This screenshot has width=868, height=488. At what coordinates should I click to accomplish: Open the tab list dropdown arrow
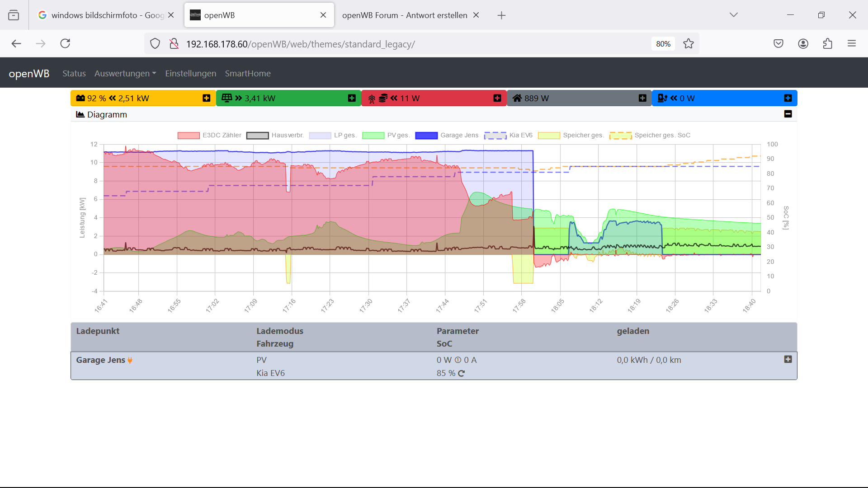point(734,15)
